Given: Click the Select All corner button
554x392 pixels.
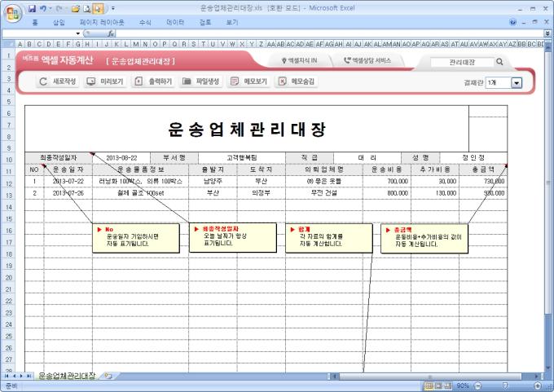Looking at the screenshot, I should pos(8,44).
